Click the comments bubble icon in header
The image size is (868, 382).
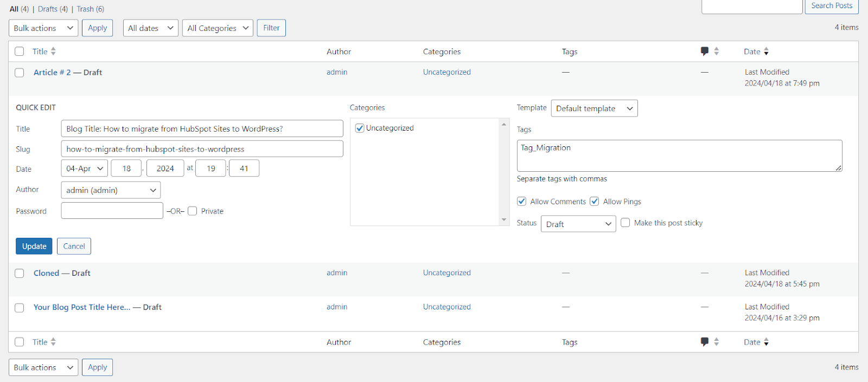tap(704, 51)
